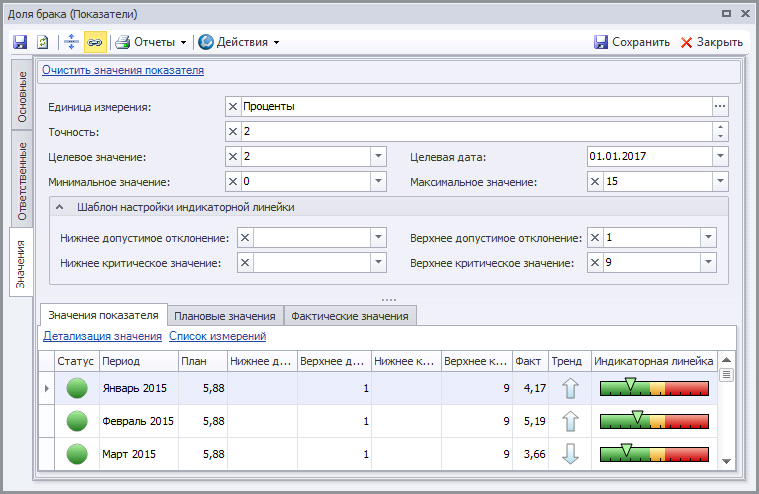Open Верхнее критическое значение dropdown
759x494 pixels.
pos(709,263)
